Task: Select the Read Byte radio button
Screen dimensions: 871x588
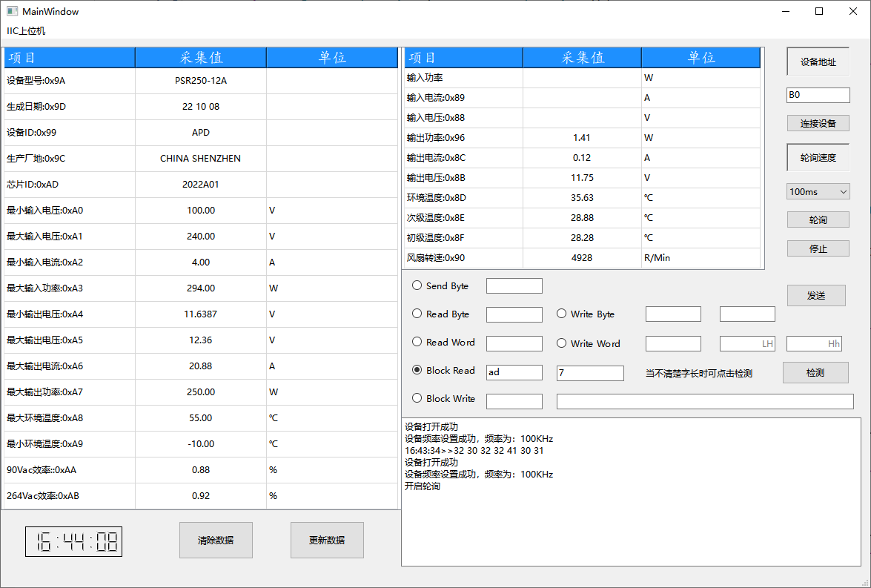Action: pos(417,314)
